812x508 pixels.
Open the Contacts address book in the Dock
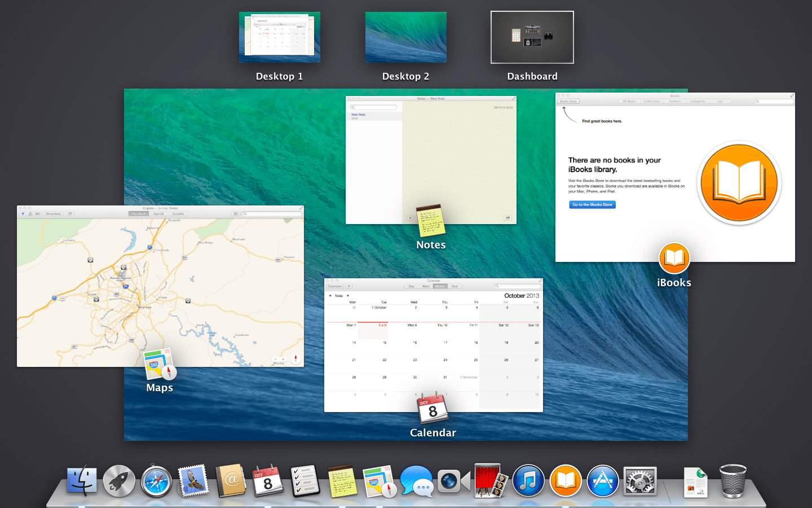pyautogui.click(x=231, y=481)
